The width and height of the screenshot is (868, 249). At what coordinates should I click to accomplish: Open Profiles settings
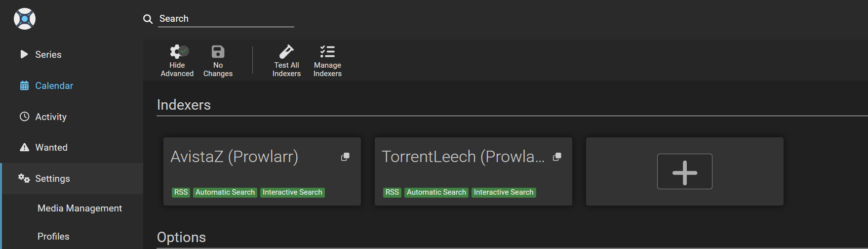(x=53, y=237)
